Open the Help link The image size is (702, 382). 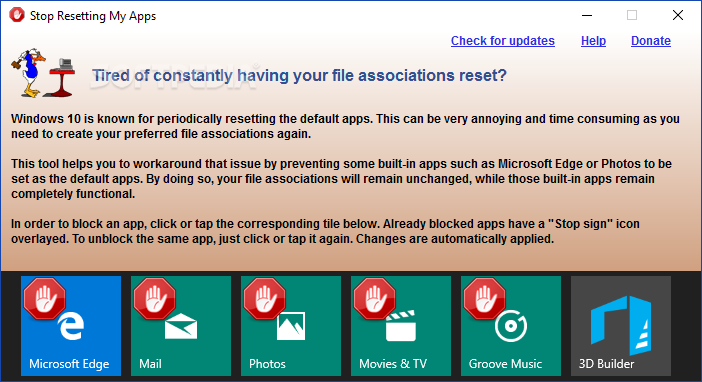[593, 41]
